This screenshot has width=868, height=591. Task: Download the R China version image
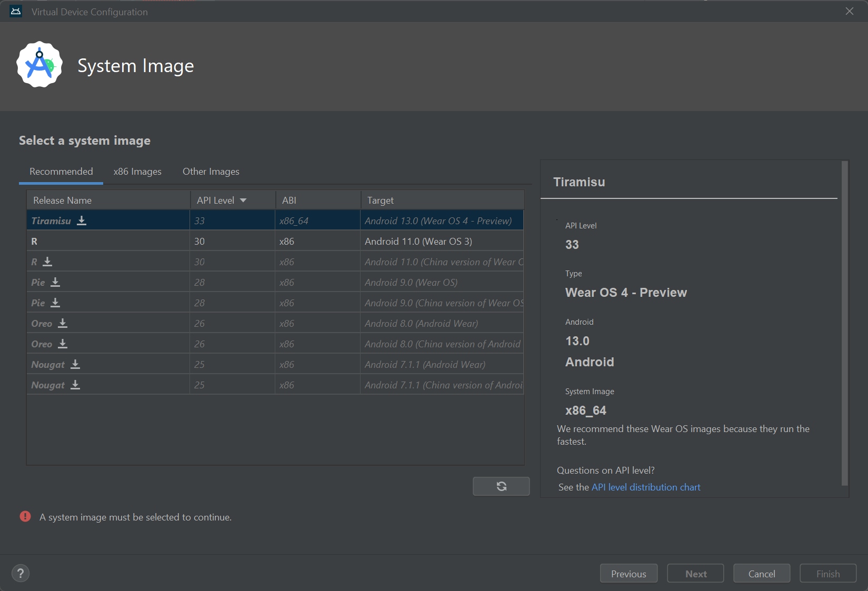47,262
